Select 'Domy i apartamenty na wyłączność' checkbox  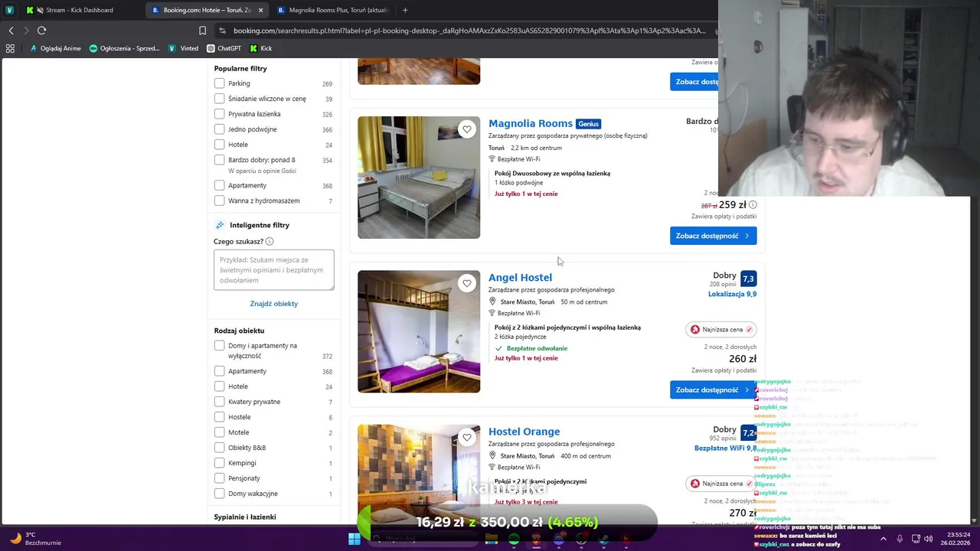[220, 346]
